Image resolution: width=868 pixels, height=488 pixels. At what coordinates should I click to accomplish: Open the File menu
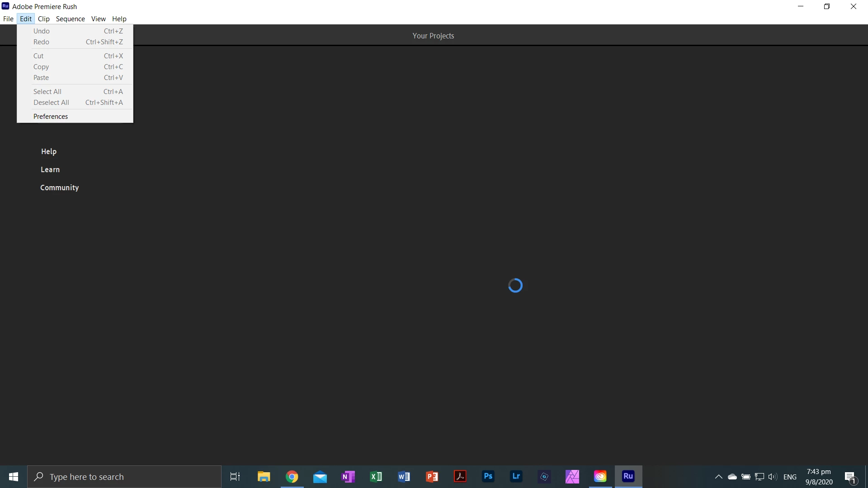(x=8, y=19)
